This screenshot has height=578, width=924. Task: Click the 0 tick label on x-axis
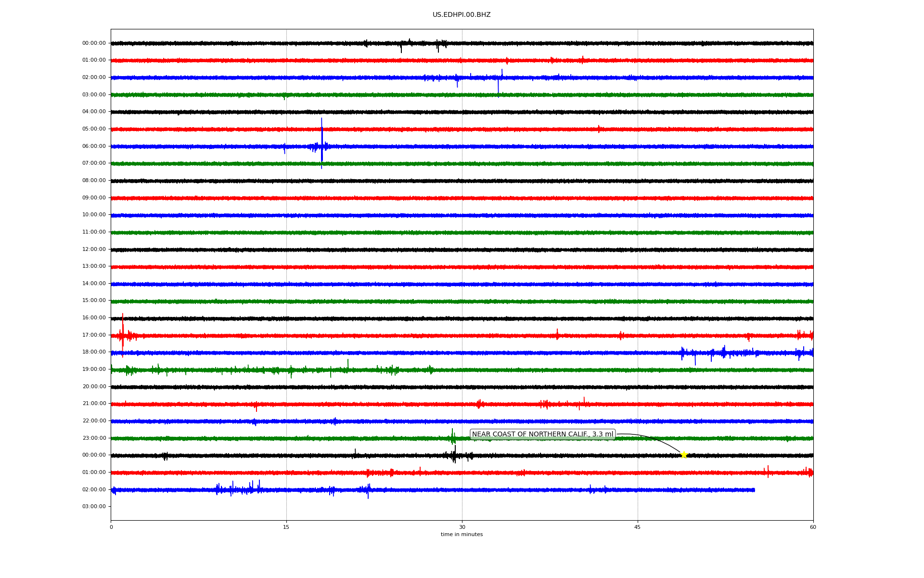pyautogui.click(x=111, y=527)
